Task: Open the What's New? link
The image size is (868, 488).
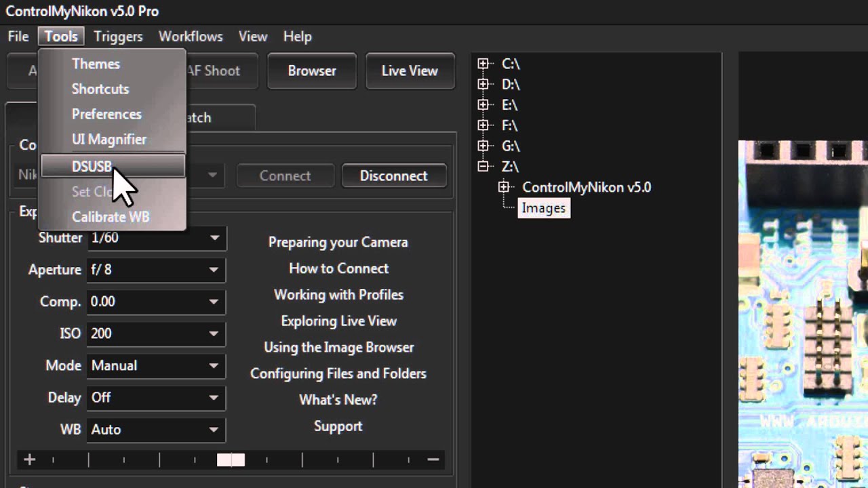Action: coord(338,400)
